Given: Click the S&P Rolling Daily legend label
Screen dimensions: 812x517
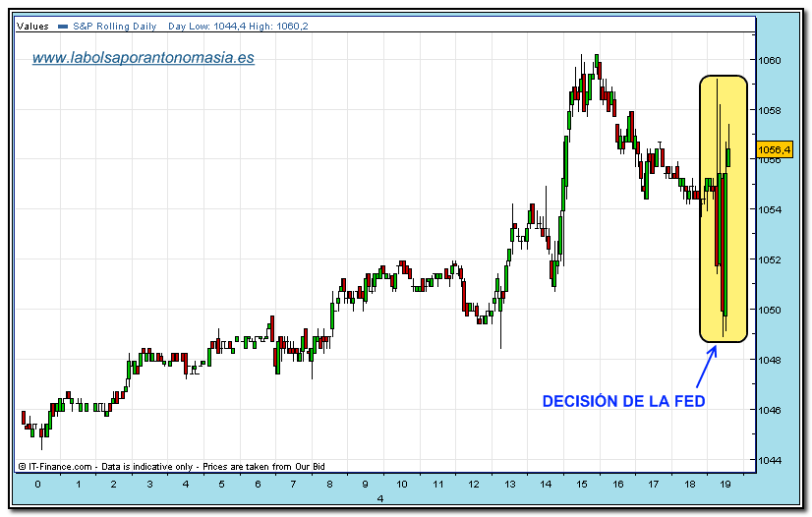Looking at the screenshot, I should pos(114,26).
